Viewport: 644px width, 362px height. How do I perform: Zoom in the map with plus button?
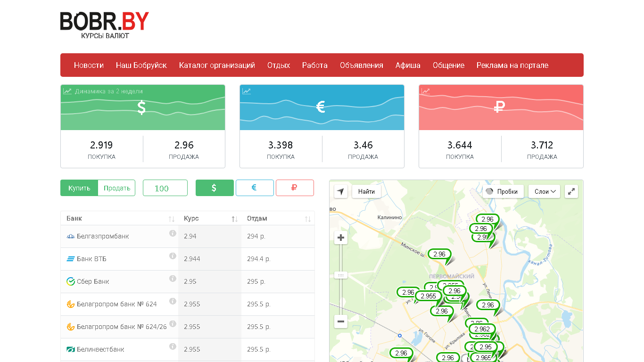click(x=341, y=238)
